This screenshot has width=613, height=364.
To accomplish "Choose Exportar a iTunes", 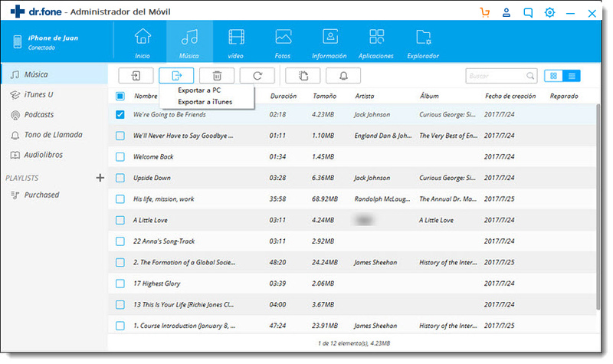I will coord(206,102).
